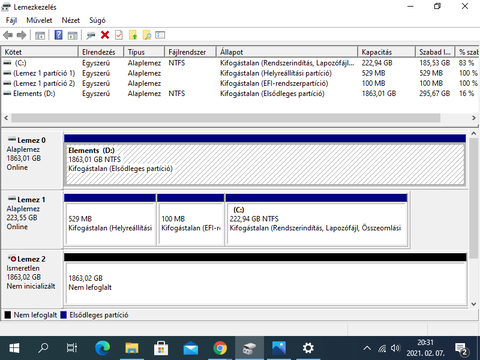
Task: Click the folder with green arrow icon
Action: [133, 35]
